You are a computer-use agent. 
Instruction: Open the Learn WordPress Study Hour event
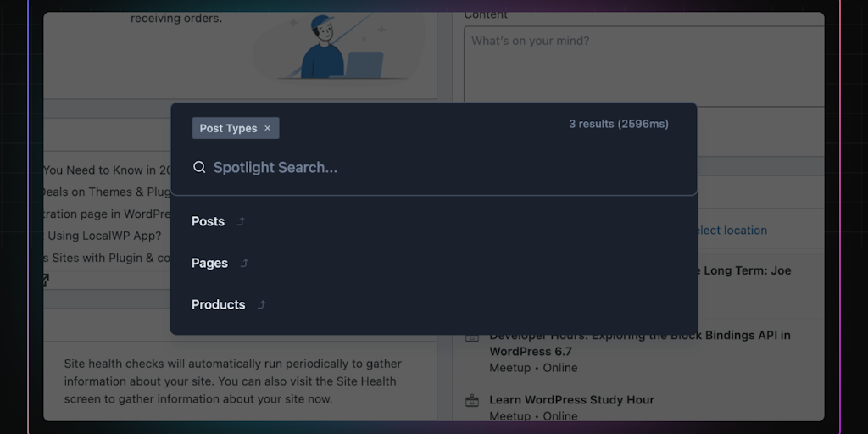pyautogui.click(x=571, y=399)
